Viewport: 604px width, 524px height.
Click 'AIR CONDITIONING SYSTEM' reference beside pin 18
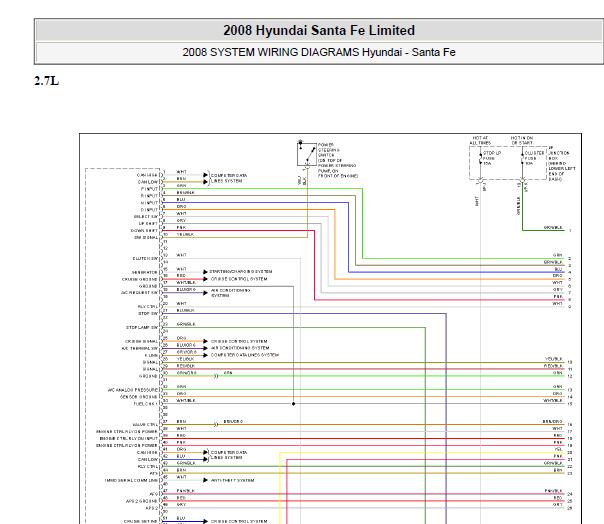[230, 293]
